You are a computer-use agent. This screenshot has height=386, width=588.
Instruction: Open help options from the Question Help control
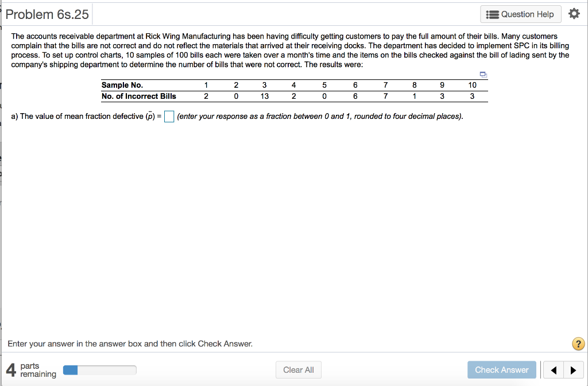pyautogui.click(x=520, y=14)
